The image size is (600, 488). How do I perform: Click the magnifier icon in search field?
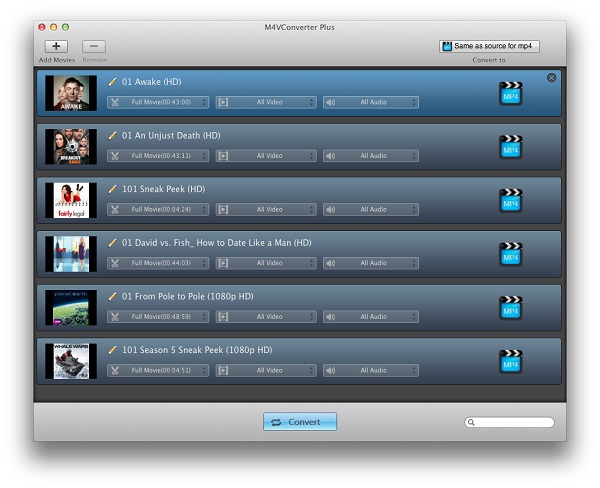point(471,422)
